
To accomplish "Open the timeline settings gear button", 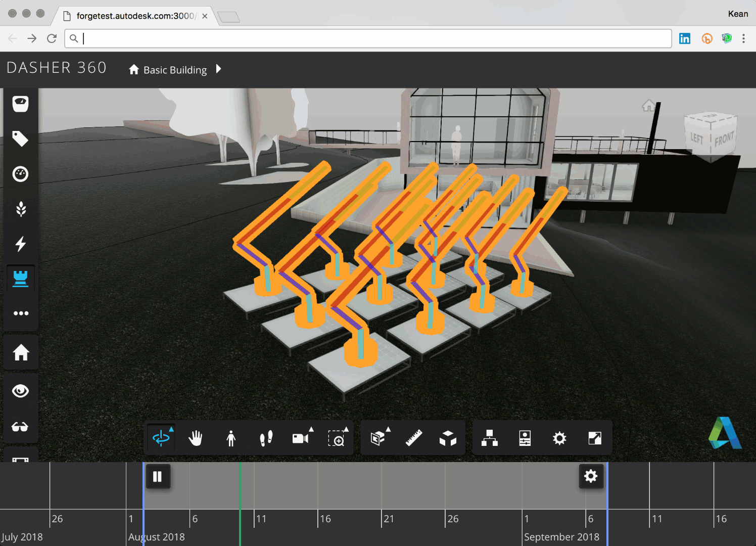I will [x=591, y=476].
